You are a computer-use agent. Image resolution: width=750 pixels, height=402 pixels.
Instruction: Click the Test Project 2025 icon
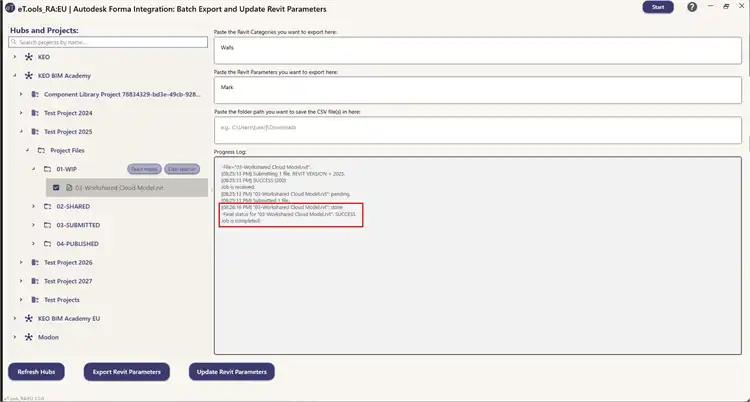point(35,132)
